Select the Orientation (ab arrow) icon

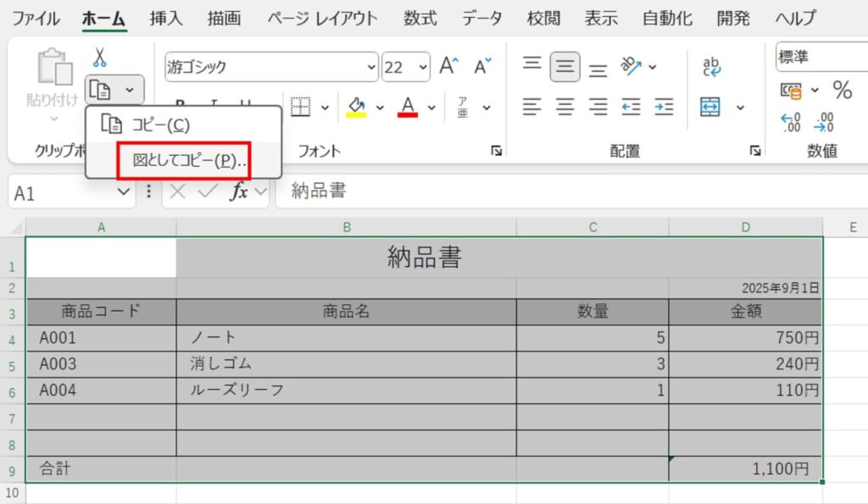pos(630,65)
